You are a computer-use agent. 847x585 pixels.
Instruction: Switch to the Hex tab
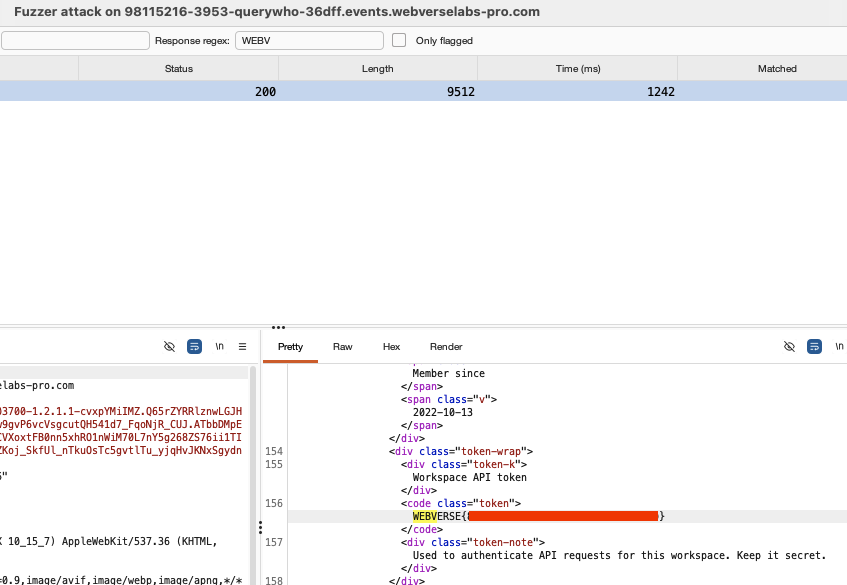pos(391,347)
